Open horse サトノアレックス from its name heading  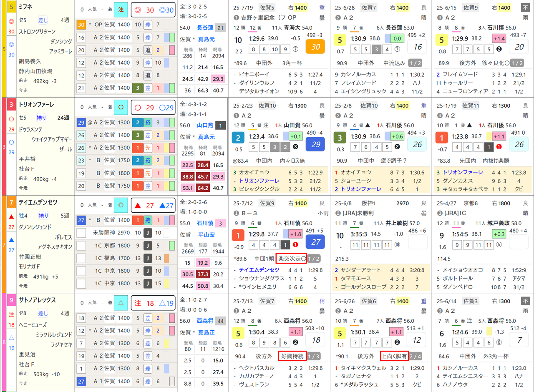pos(37,300)
